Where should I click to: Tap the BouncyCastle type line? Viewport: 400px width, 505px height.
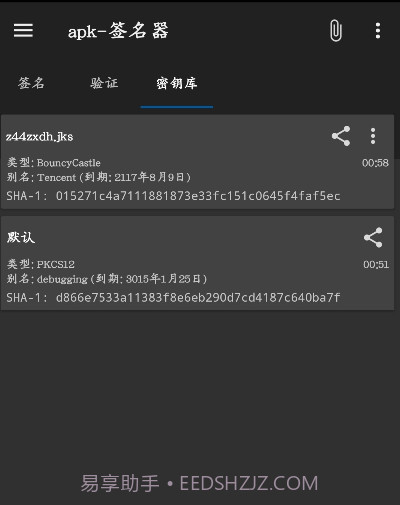pyautogui.click(x=54, y=163)
